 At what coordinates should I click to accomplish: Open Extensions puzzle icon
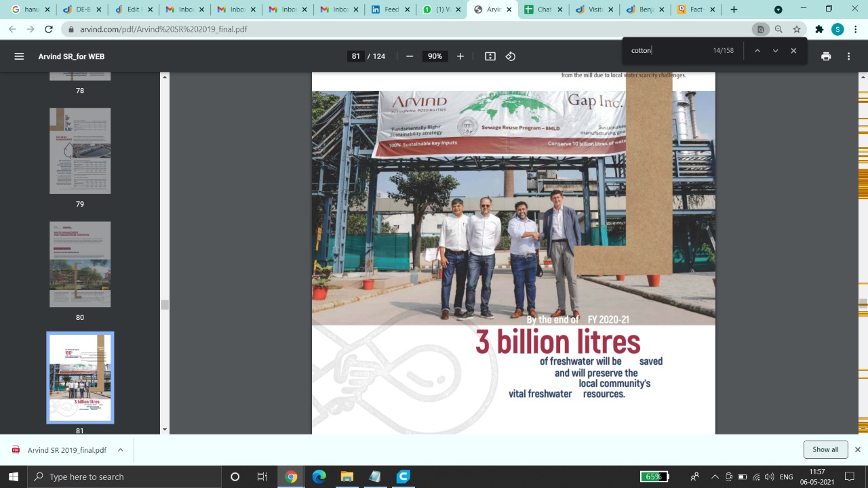click(x=819, y=29)
